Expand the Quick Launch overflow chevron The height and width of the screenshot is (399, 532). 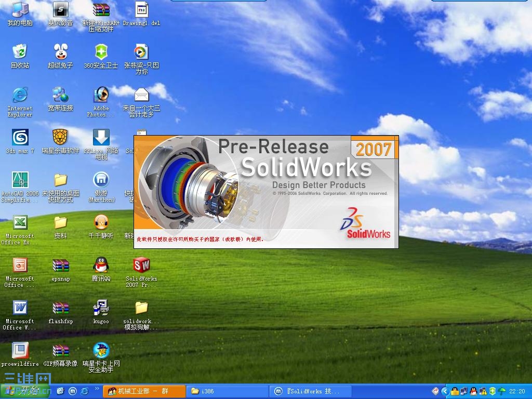(x=97, y=389)
